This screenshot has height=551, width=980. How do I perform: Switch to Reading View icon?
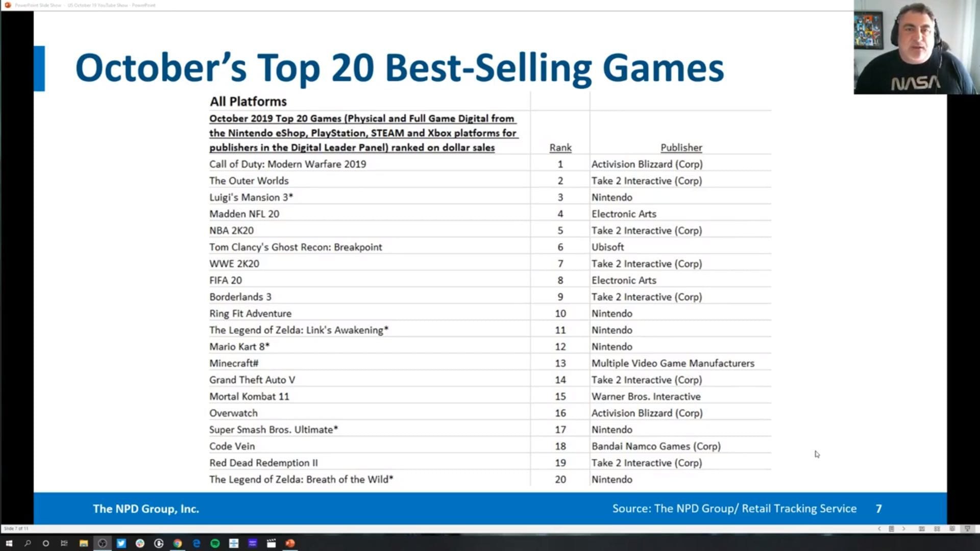pyautogui.click(x=952, y=529)
